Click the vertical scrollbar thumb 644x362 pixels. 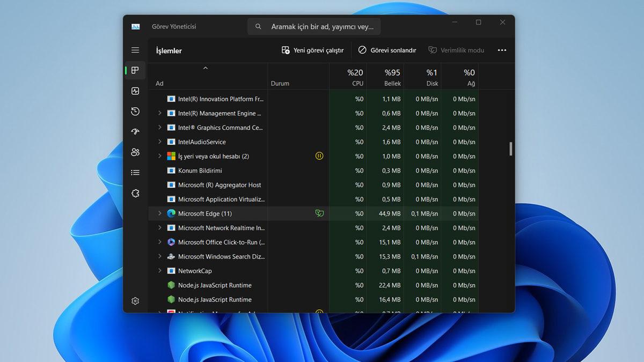pyautogui.click(x=510, y=149)
